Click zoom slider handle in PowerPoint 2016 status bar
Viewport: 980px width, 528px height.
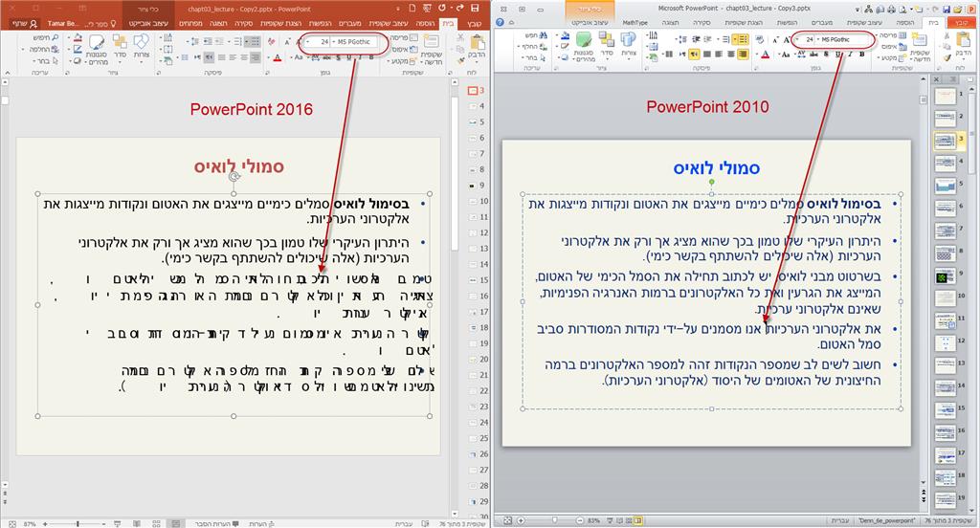coord(78,523)
